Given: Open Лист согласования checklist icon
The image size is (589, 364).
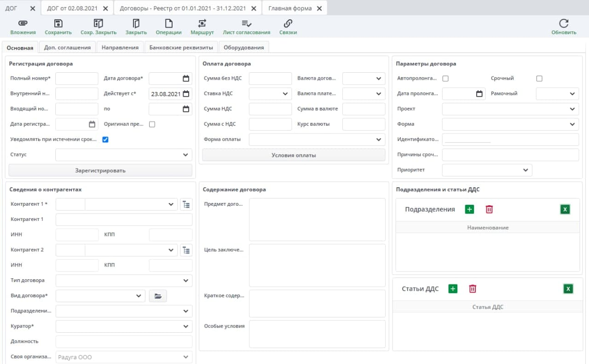Looking at the screenshot, I should [246, 23].
